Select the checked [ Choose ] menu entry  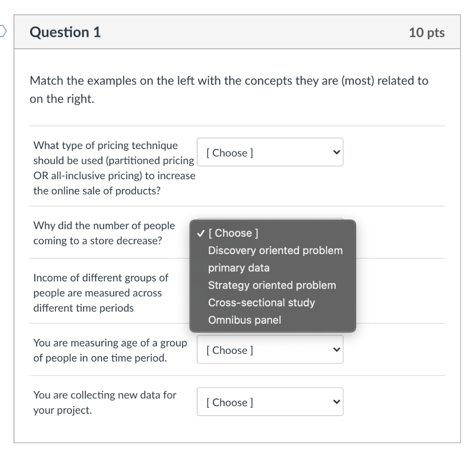coord(232,233)
